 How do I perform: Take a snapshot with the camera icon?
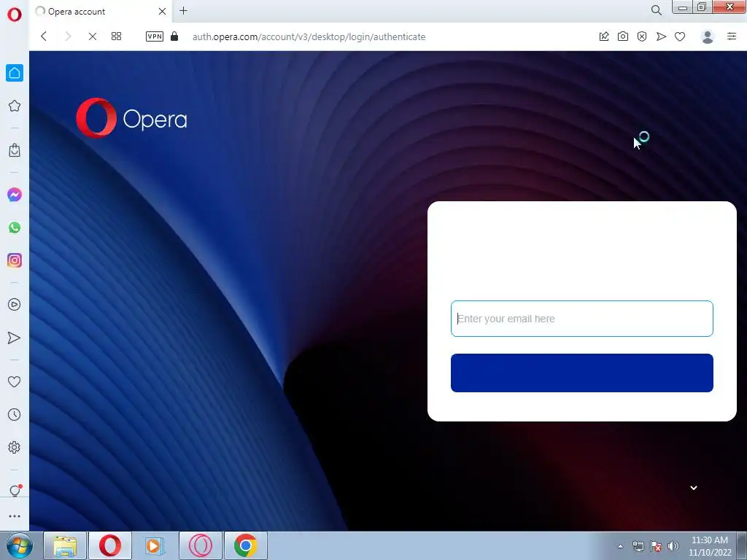[623, 36]
